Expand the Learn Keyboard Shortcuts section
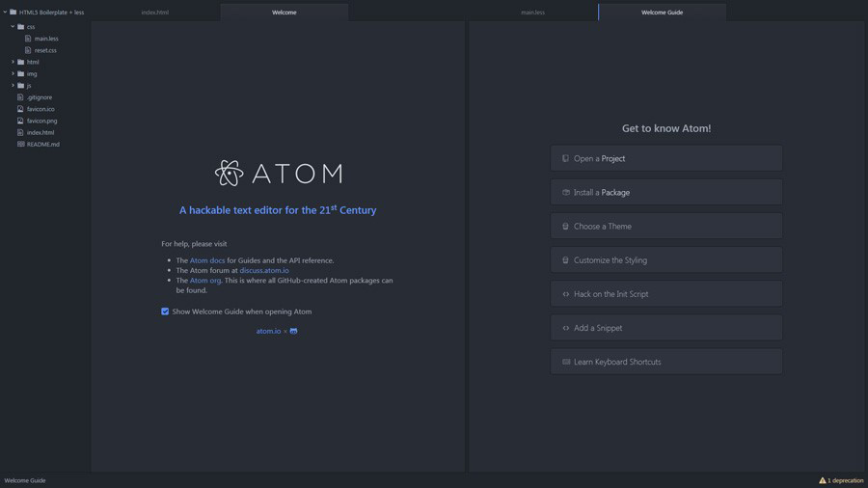The image size is (868, 488). point(666,362)
